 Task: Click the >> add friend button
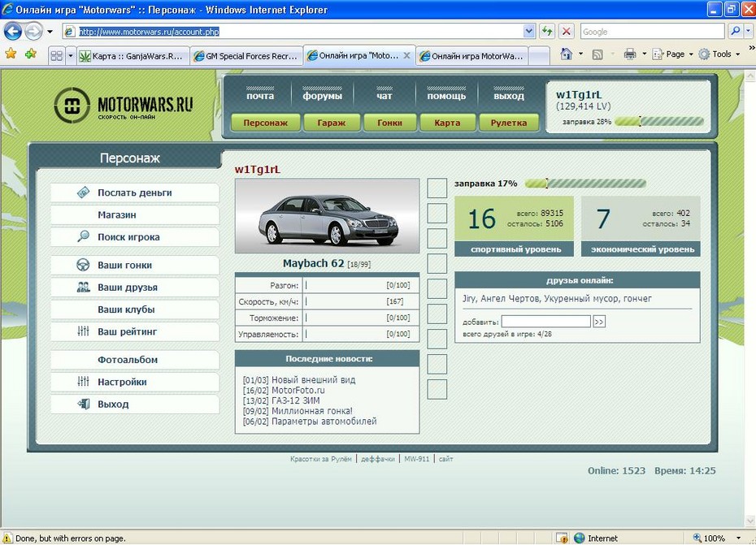click(599, 322)
